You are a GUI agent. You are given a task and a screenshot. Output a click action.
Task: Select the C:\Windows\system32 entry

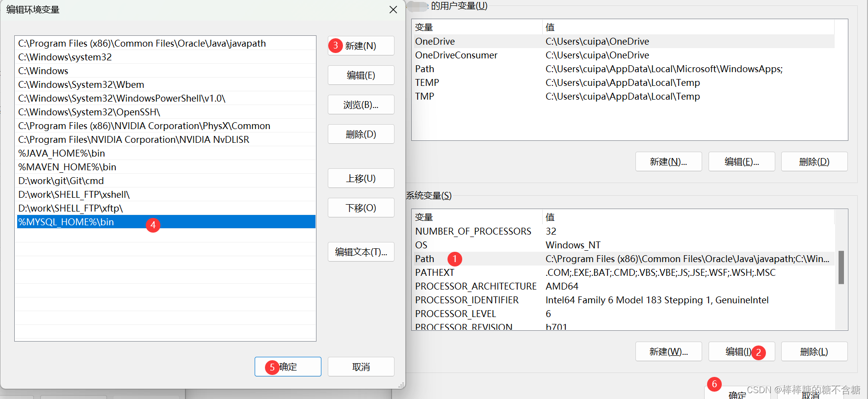click(x=166, y=57)
